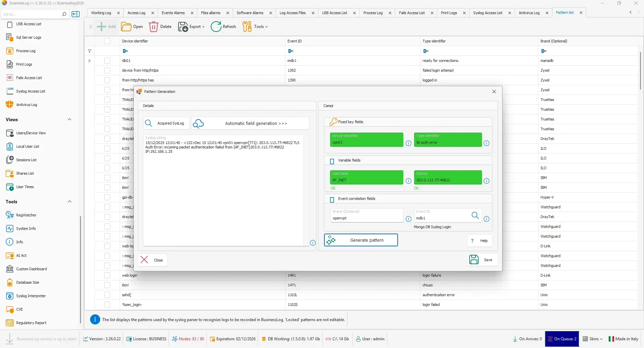Open the Tools dropdown in toolbar
This screenshot has width=644, height=348.
[x=255, y=27]
